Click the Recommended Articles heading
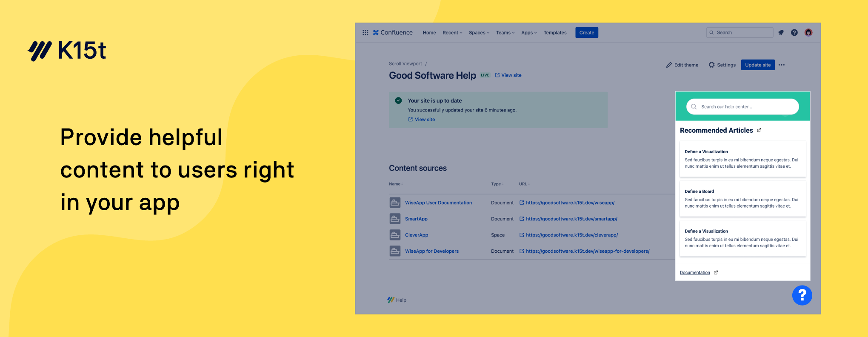 click(717, 131)
